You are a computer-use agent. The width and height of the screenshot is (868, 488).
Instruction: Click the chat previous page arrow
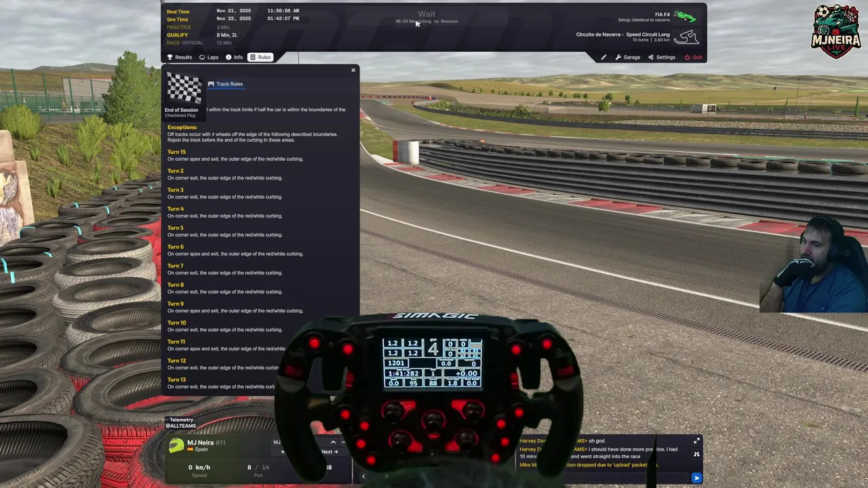tap(363, 476)
